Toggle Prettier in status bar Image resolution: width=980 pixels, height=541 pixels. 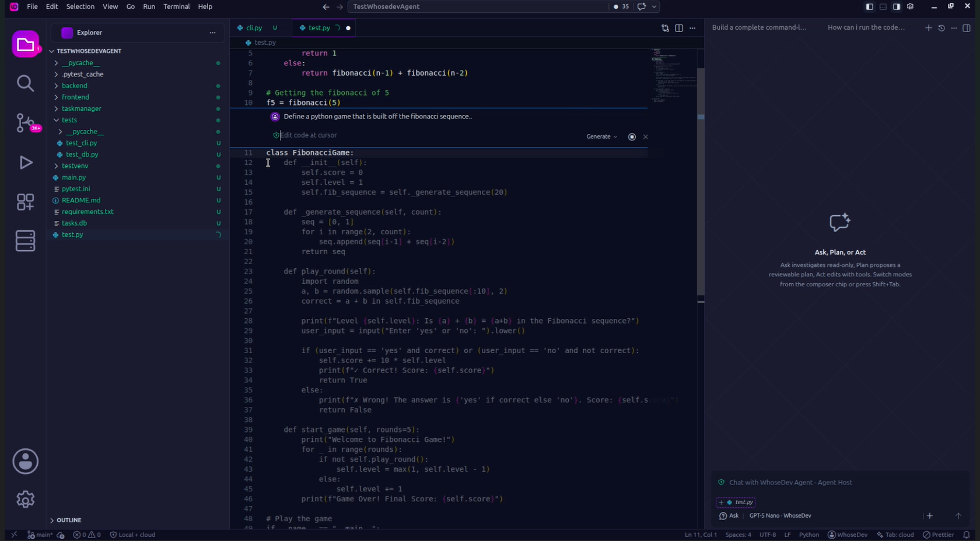tap(939, 535)
